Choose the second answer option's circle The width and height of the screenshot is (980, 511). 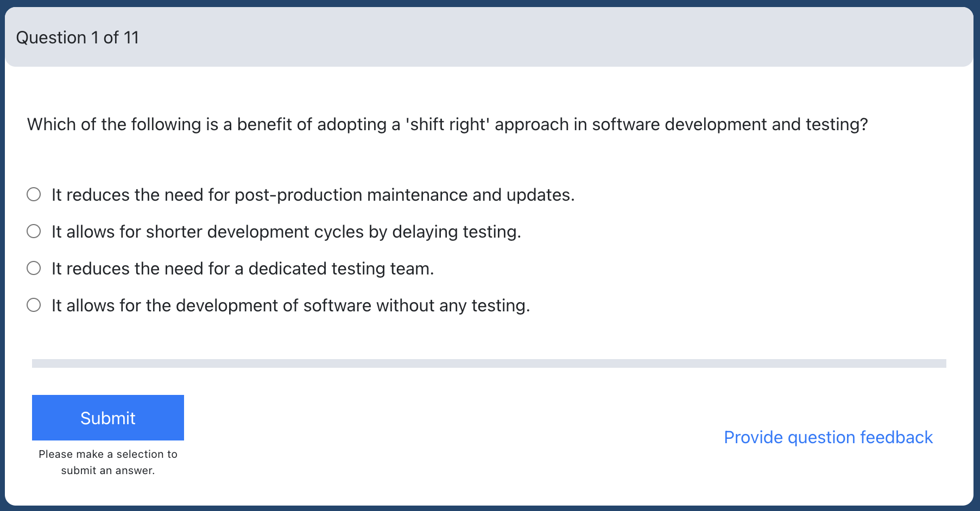click(34, 231)
